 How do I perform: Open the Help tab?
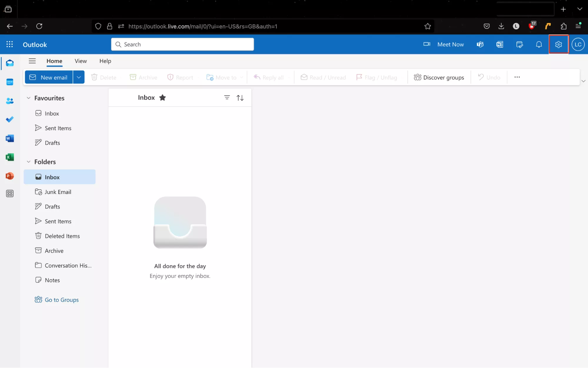coord(105,61)
